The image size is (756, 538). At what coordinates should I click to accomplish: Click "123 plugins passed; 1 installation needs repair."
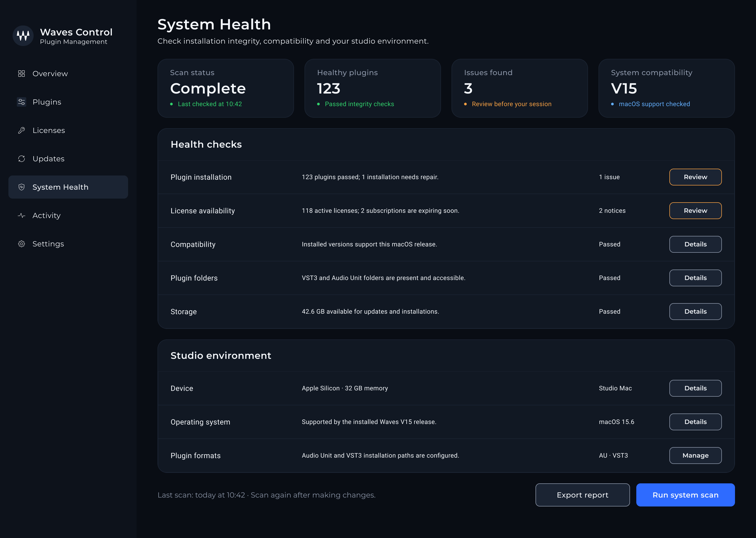pyautogui.click(x=370, y=177)
